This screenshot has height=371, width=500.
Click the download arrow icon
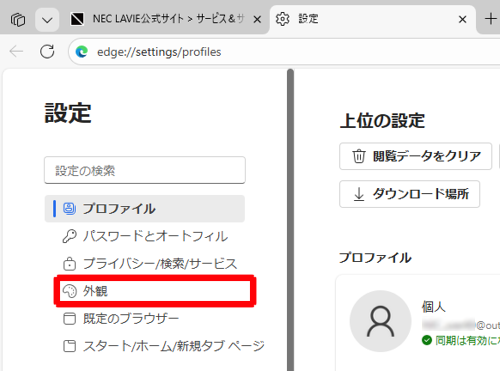359,194
